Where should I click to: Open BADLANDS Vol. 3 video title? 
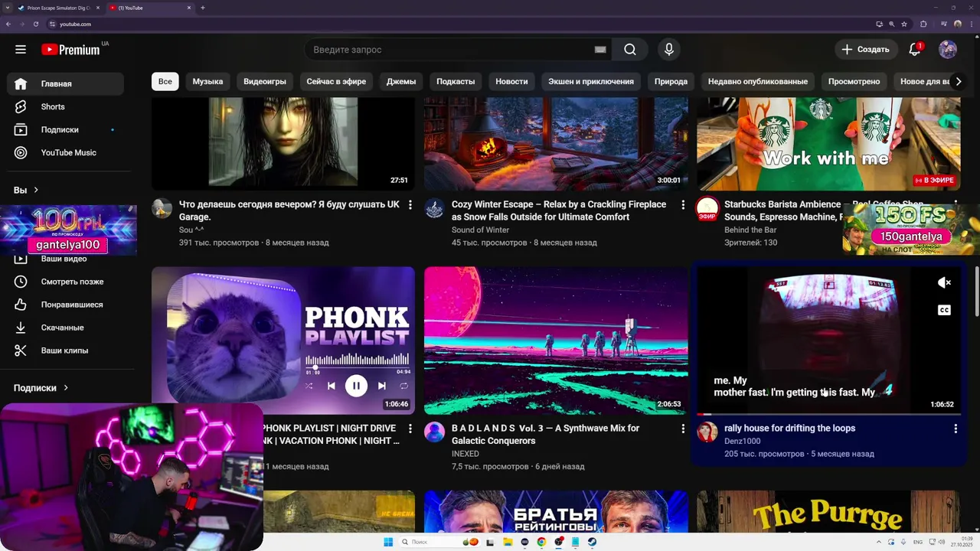[545, 435]
